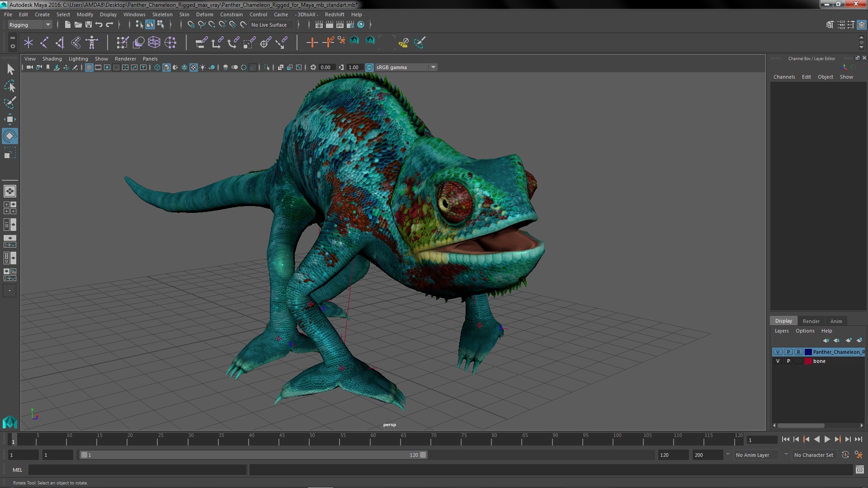
Task: Toggle reference R of Panther_Chameleon layer
Action: [798, 352]
